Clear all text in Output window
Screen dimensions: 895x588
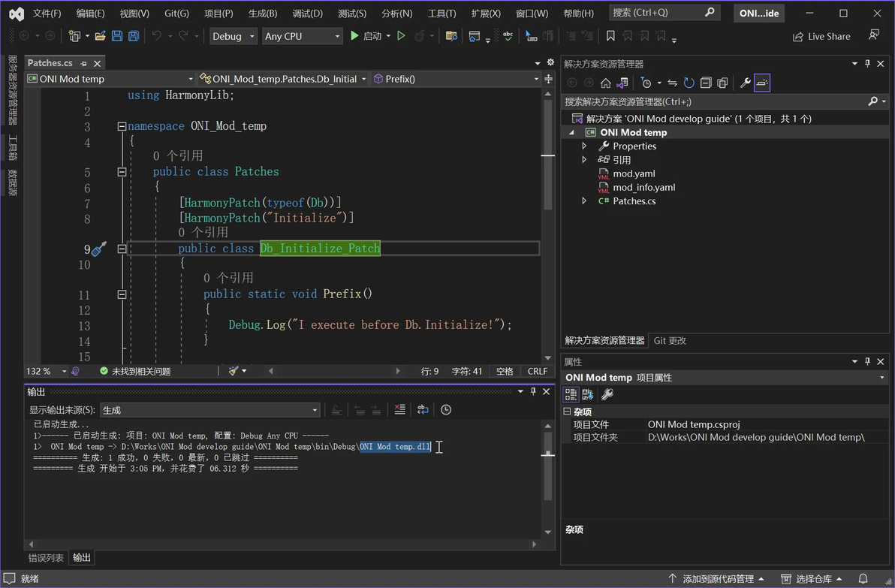click(x=399, y=409)
